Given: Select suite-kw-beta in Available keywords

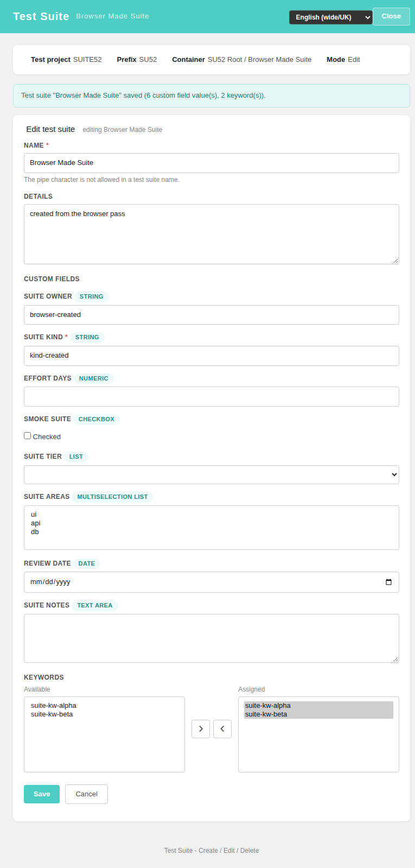Looking at the screenshot, I should (x=104, y=714).
